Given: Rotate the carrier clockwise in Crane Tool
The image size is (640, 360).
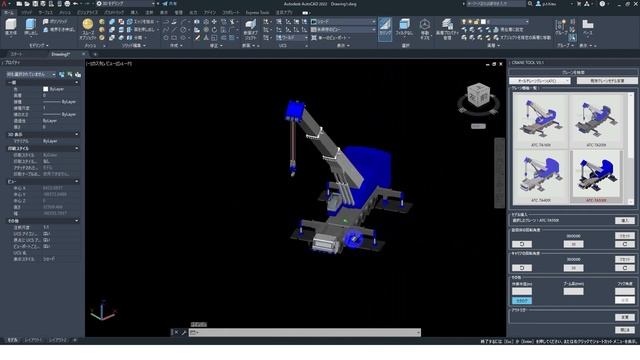Looking at the screenshot, I should pos(624,268).
